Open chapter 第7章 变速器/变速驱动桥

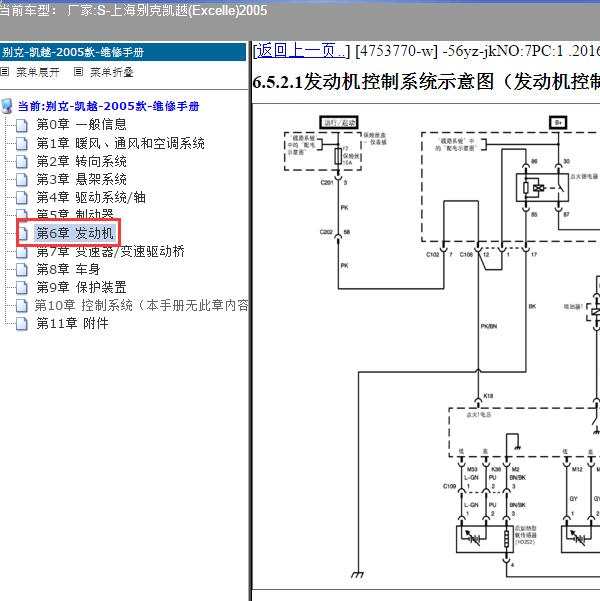110,251
